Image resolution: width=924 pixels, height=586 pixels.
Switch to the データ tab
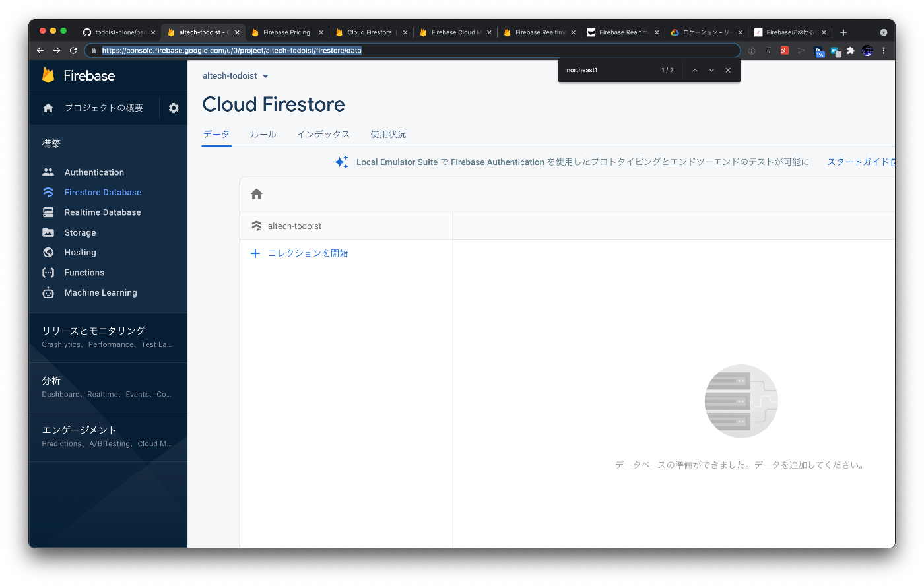point(216,134)
